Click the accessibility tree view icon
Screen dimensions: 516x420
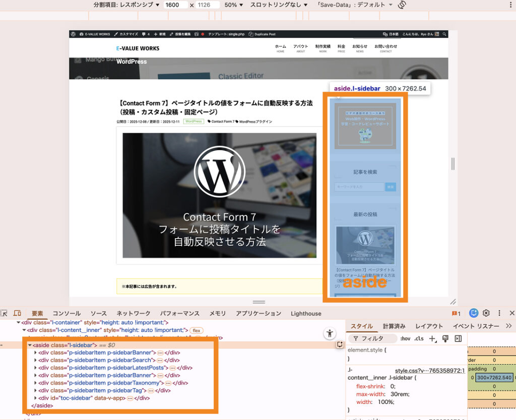pyautogui.click(x=330, y=333)
